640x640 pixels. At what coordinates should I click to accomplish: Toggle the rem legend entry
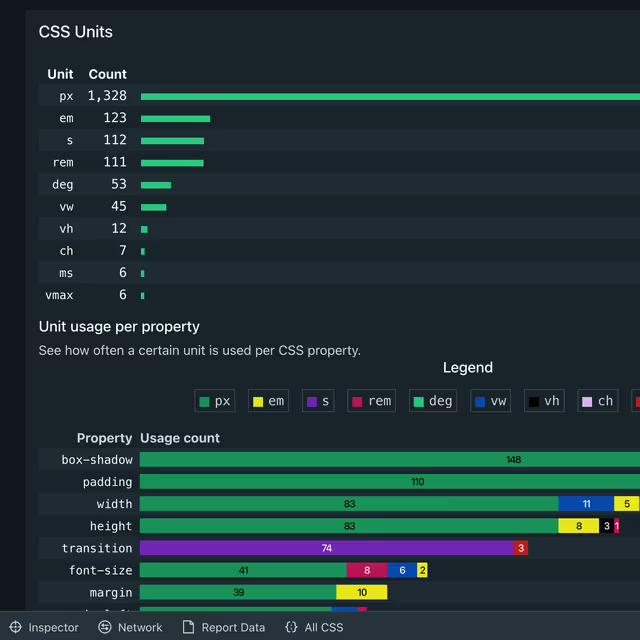[x=370, y=401]
